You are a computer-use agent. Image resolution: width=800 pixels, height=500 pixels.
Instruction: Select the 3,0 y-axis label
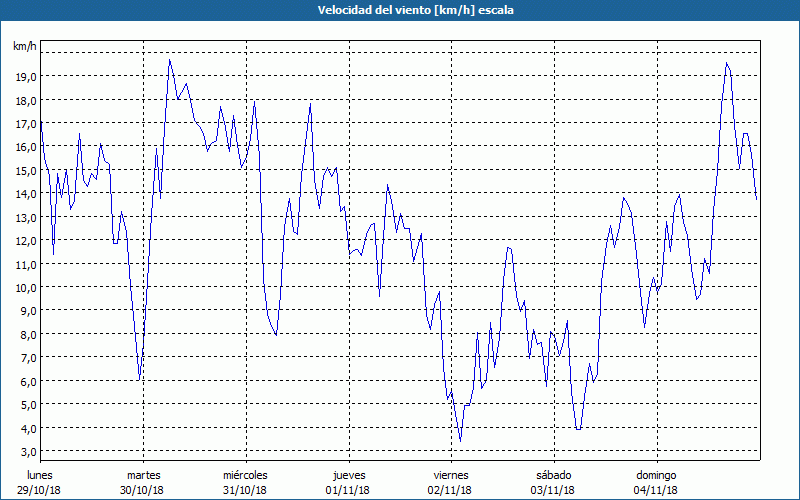point(25,451)
